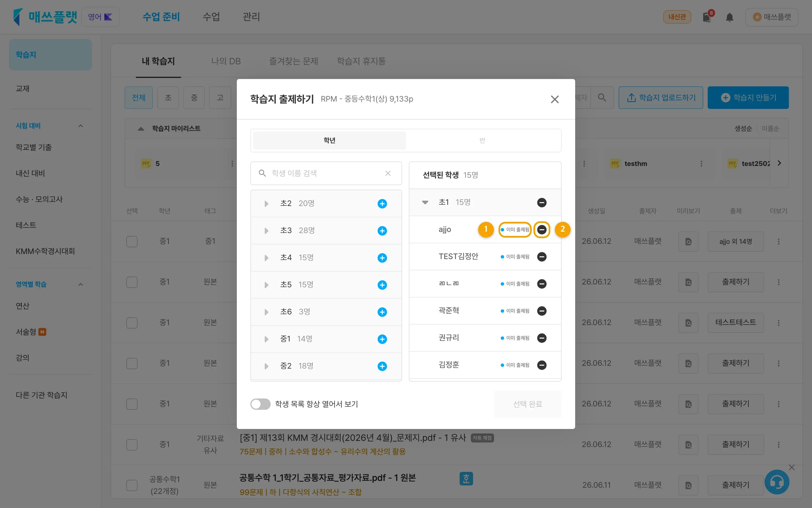Collapse 학습지 마이리스트 panel

[x=141, y=129]
